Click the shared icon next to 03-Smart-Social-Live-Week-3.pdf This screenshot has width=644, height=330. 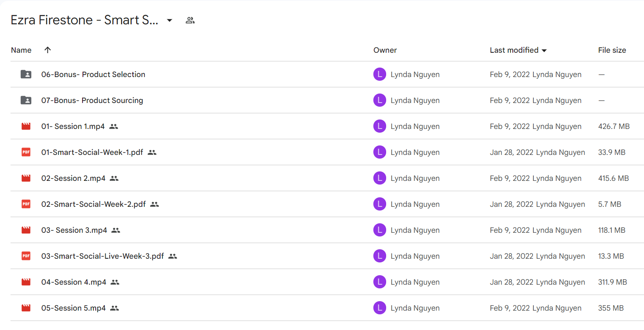[x=173, y=256]
